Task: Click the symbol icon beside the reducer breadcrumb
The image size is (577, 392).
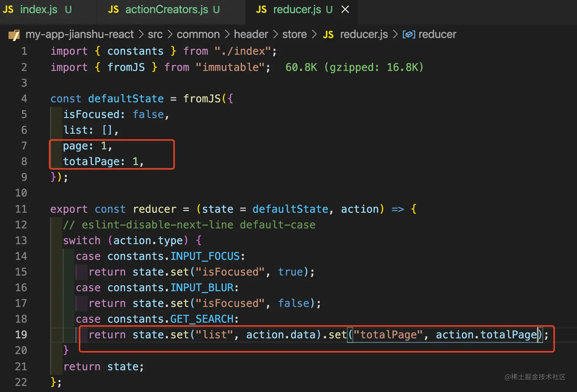Action: (409, 35)
